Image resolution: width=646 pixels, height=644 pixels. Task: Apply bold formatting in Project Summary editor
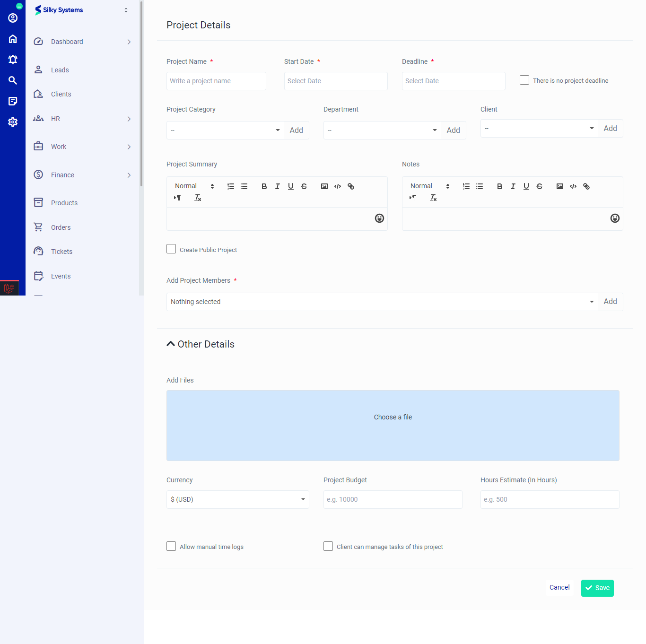point(264,186)
